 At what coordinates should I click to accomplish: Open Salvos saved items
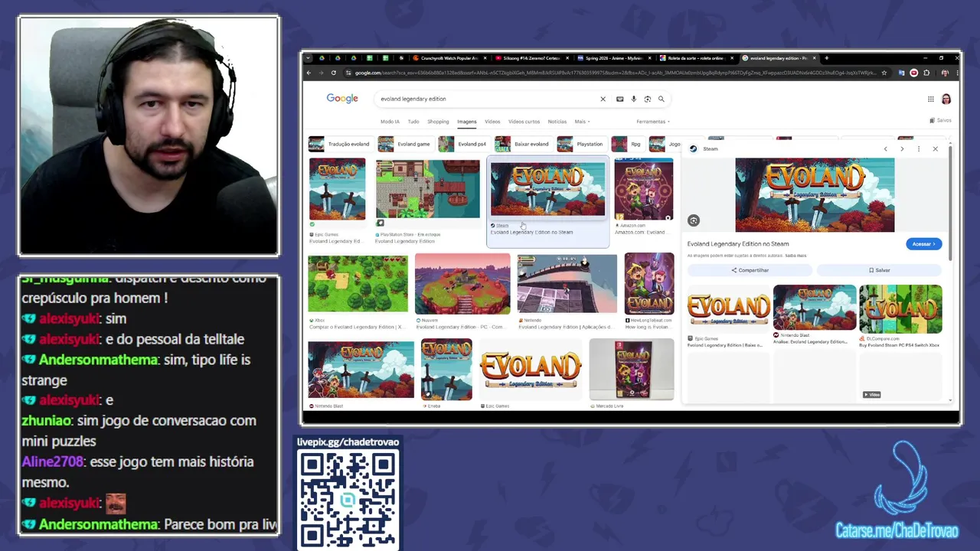[940, 120]
